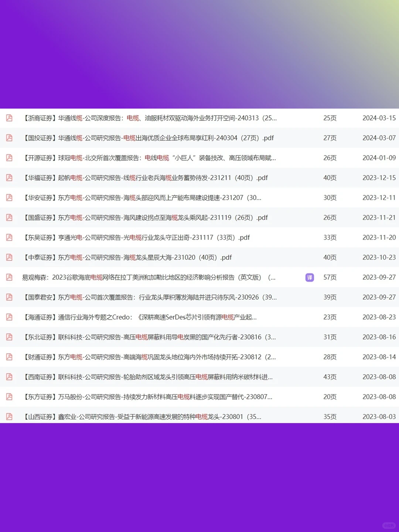Click the PDF icon for 华福证券 起帆电缆 report
Screen dimensions: 399x532
[x=9, y=178]
